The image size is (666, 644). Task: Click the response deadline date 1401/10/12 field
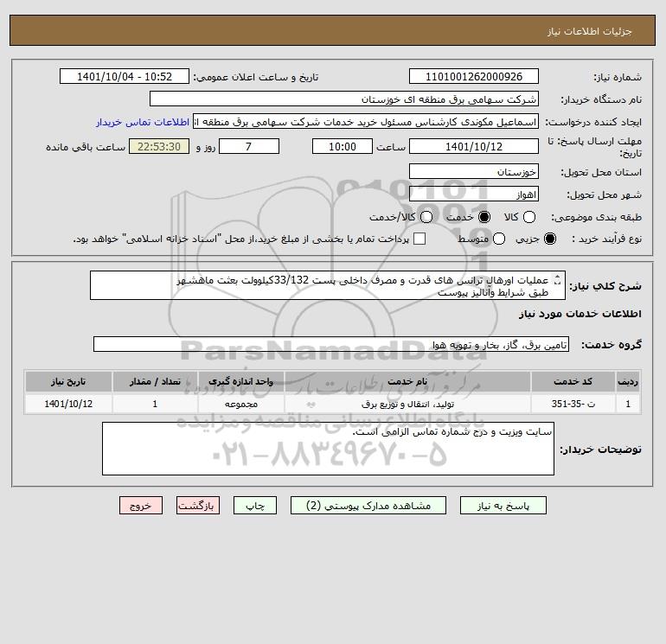tap(474, 146)
